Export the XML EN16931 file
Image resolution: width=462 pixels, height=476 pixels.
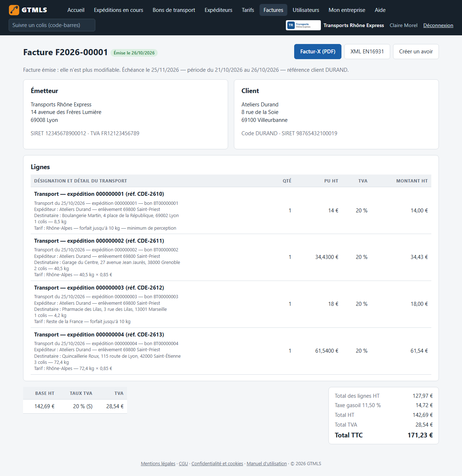point(367,52)
